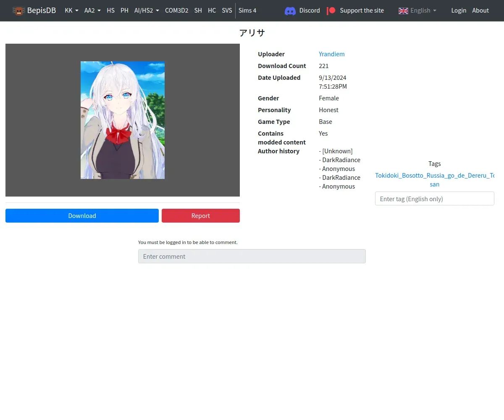Select the Personality value Honest

328,110
